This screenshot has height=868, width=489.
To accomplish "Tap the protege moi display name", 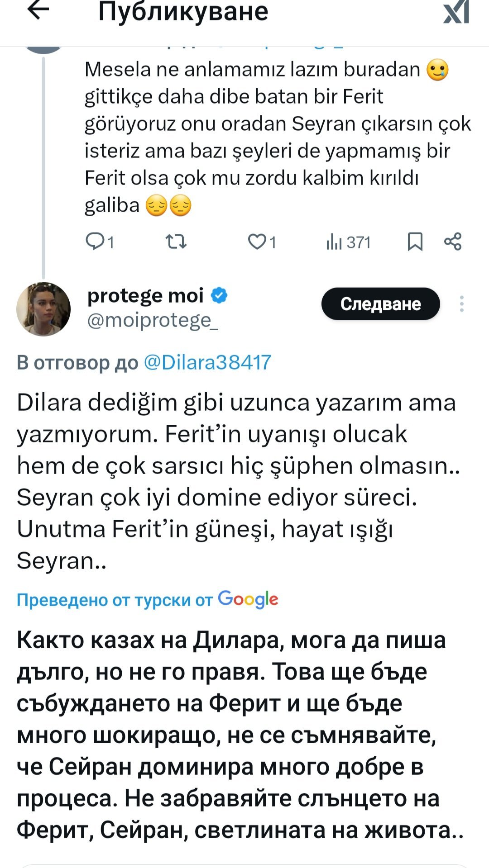I will tap(145, 295).
